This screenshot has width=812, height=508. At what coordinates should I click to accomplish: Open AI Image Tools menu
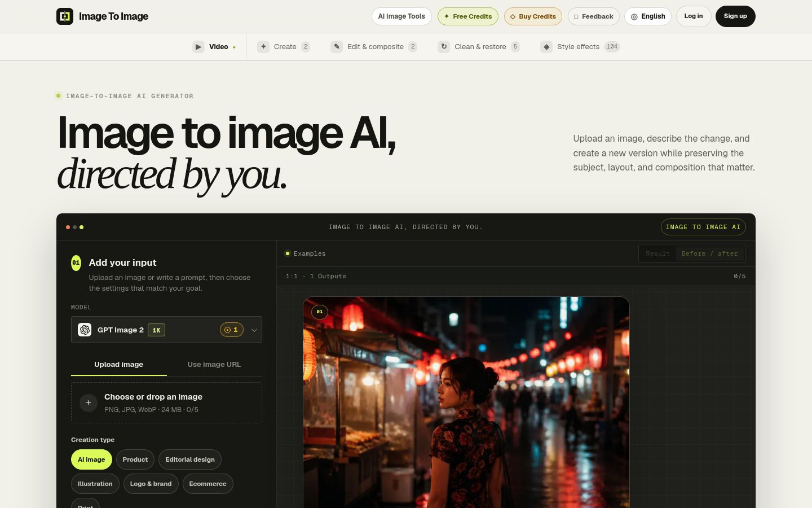[x=401, y=16]
